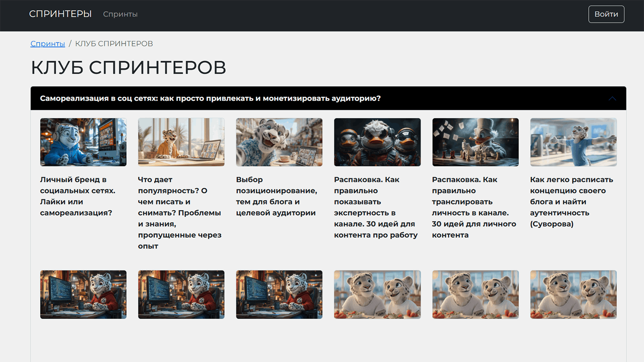
Task: Open lesson titled Что дает популярность
Action: tap(179, 213)
